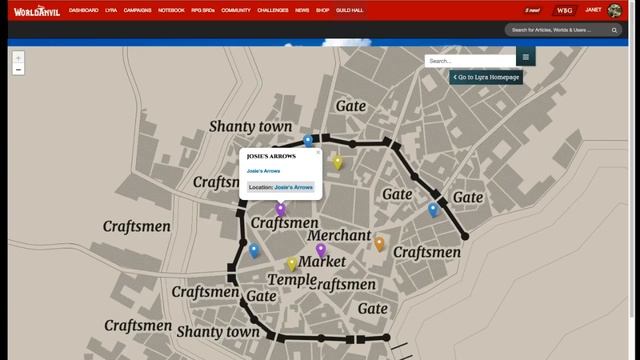
Task: Zoom out the map with minus button
Action: click(x=18, y=70)
